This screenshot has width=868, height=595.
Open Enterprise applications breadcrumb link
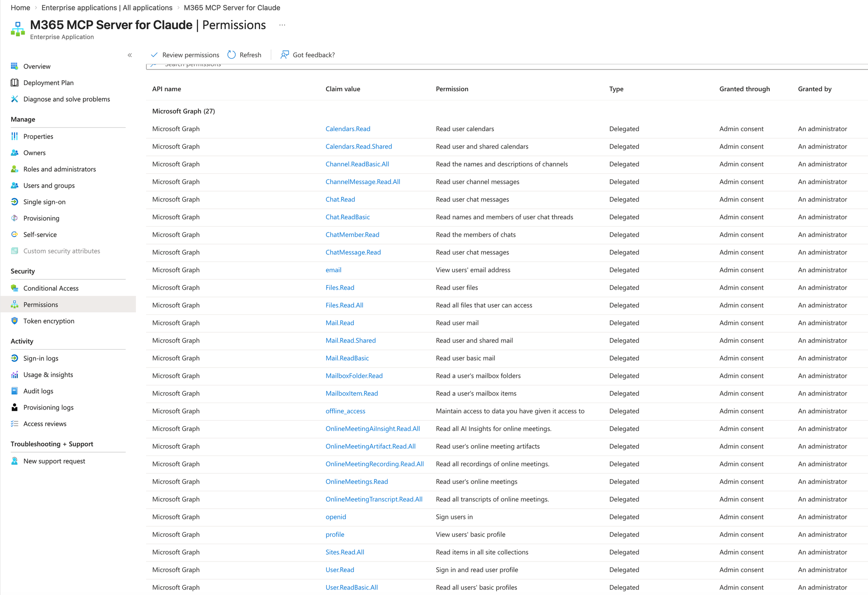(107, 8)
